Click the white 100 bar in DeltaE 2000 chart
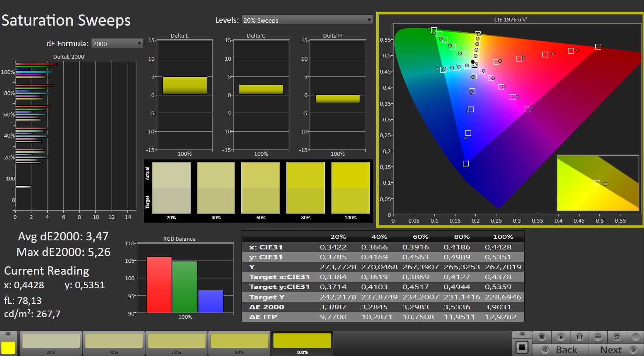The image size is (644, 356). (23, 187)
